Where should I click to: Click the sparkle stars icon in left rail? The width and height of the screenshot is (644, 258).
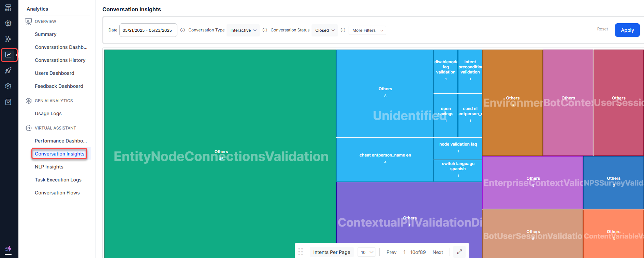pyautogui.click(x=9, y=39)
